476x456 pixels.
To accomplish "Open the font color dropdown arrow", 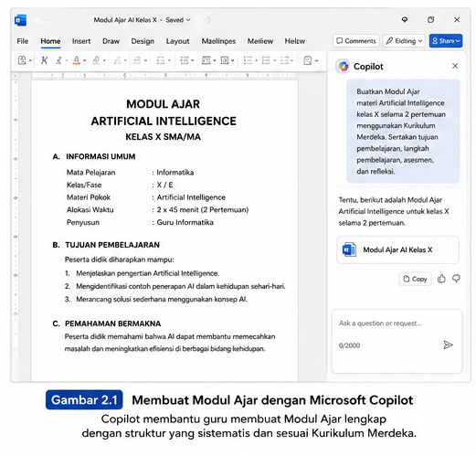I will (84, 60).
